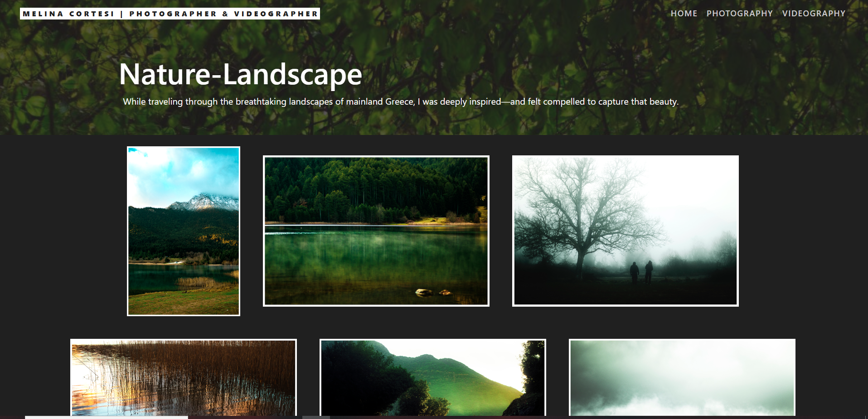868x419 pixels.
Task: Click the Photographer & Videographer logo text
Action: pos(223,14)
